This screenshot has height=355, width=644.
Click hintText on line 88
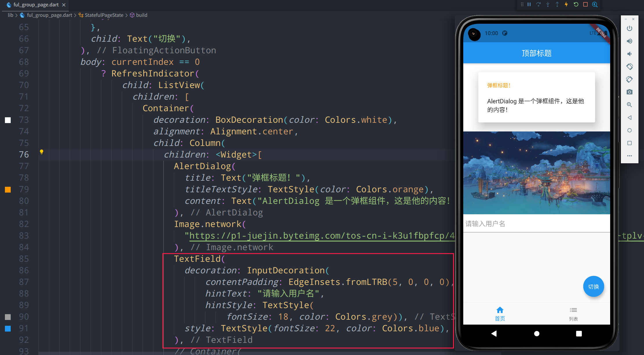point(226,294)
